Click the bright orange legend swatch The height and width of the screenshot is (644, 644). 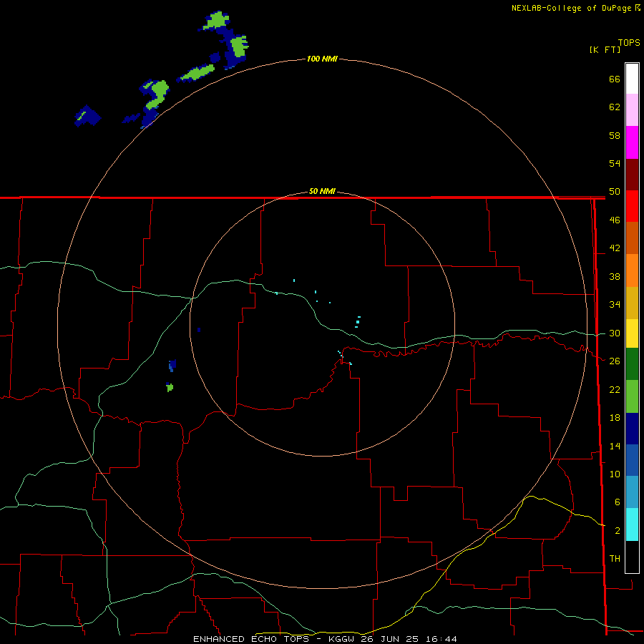tap(632, 270)
